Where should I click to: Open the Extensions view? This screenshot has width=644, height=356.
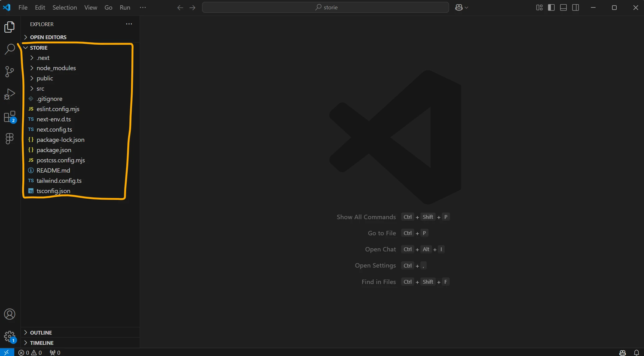click(10, 117)
